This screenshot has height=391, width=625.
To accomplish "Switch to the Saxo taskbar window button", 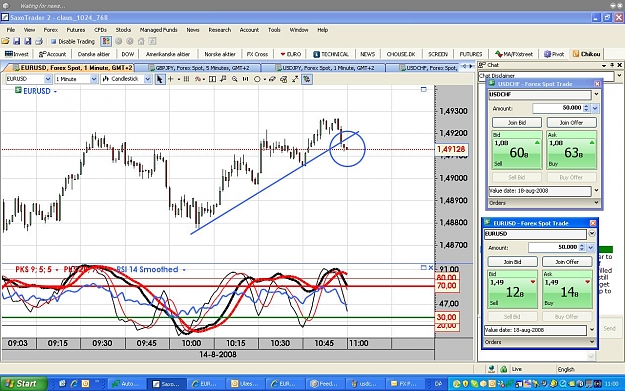I will tap(167, 383).
